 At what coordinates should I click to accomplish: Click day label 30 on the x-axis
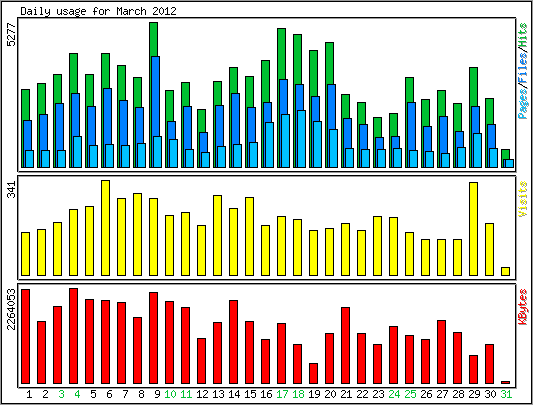click(x=490, y=394)
